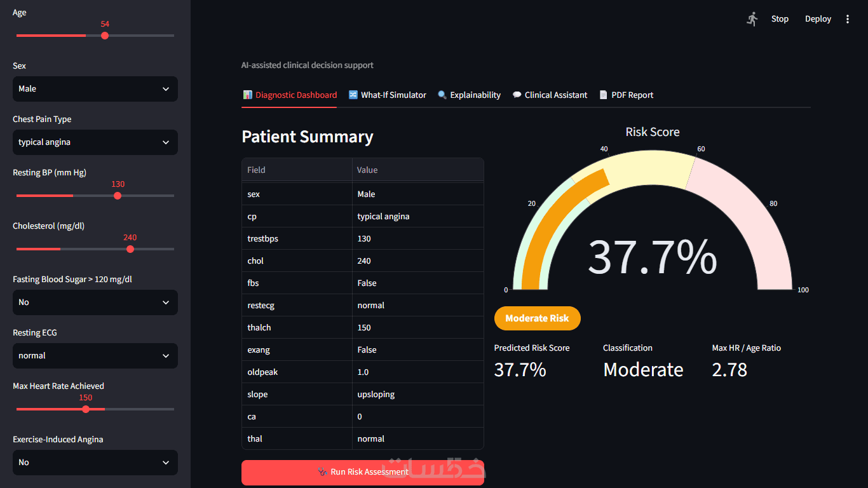This screenshot has height=488, width=868.
Task: Click the chol value cell '240'
Action: click(x=418, y=261)
